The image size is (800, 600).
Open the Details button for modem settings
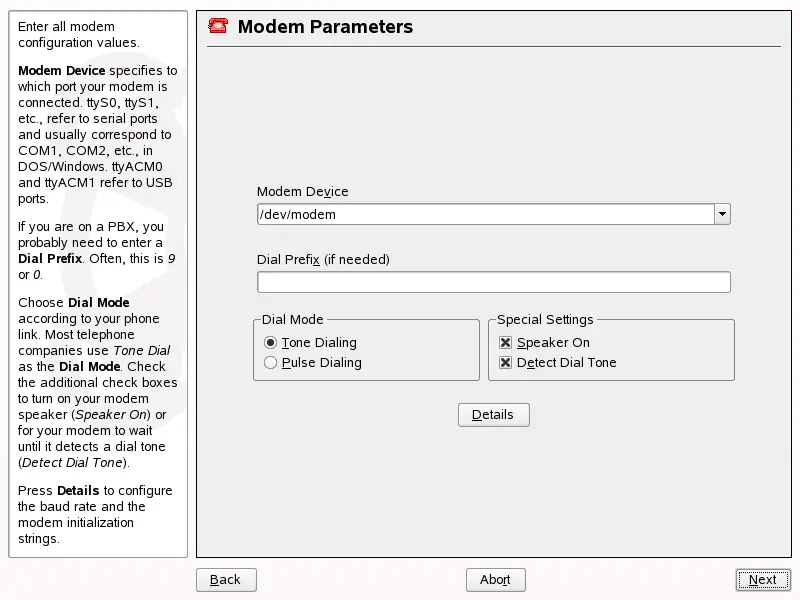pos(493,415)
